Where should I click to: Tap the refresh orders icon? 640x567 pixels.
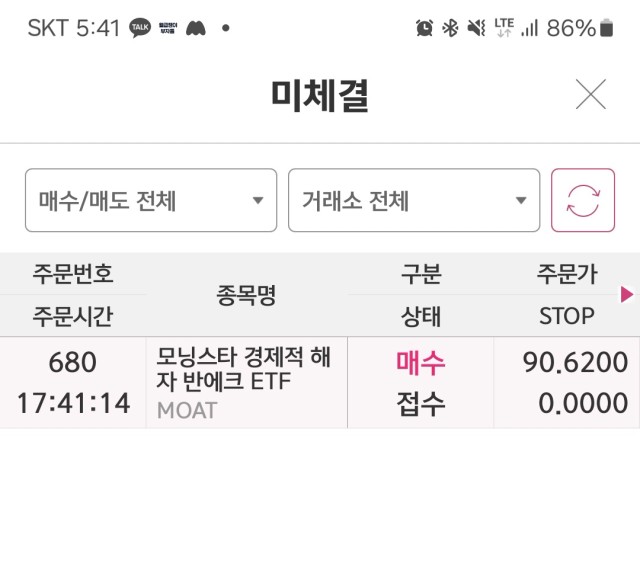(x=583, y=200)
